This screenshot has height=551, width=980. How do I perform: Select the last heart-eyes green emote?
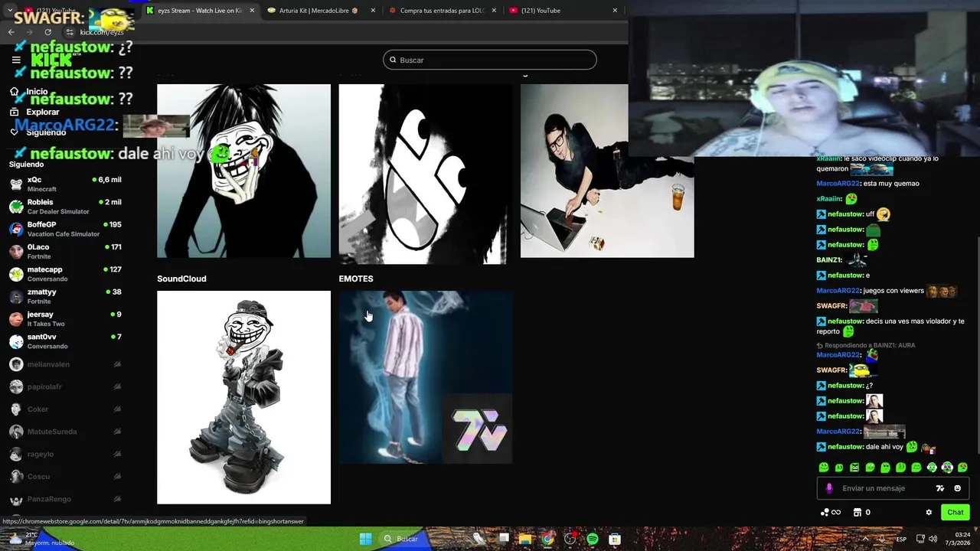coord(962,468)
